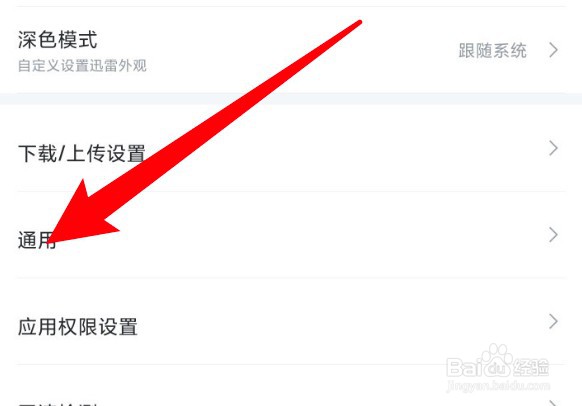Click the jingyan.baidu.com watermark link
Screen dimensions: 582x406
click(x=498, y=386)
